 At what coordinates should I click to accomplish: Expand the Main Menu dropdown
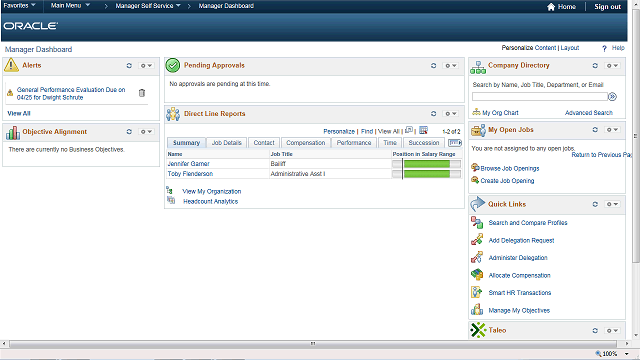pos(70,6)
